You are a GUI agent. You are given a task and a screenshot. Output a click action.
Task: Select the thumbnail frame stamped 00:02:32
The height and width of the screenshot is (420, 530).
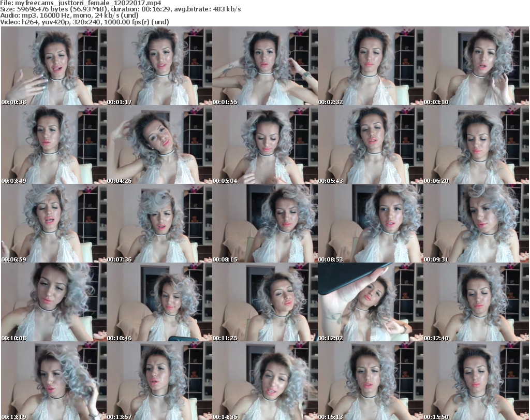point(371,66)
